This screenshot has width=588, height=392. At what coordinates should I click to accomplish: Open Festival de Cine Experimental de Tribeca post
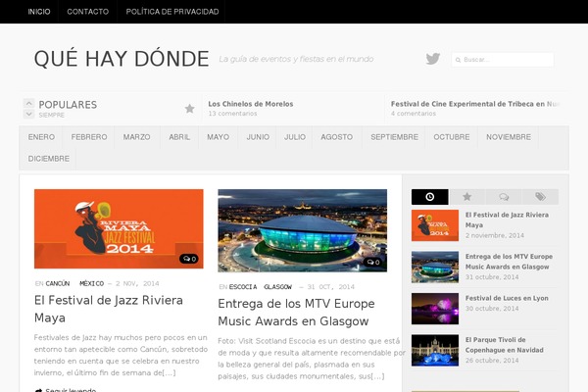(x=475, y=104)
